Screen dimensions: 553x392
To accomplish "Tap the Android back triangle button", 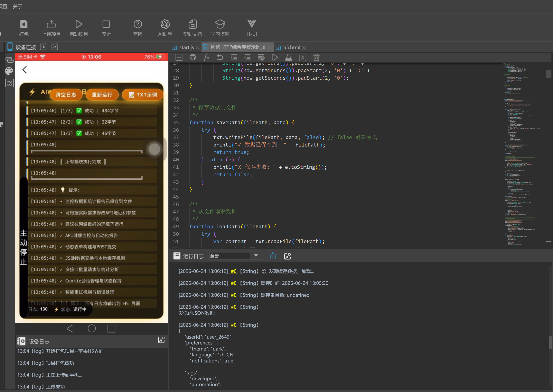I will (70, 328).
